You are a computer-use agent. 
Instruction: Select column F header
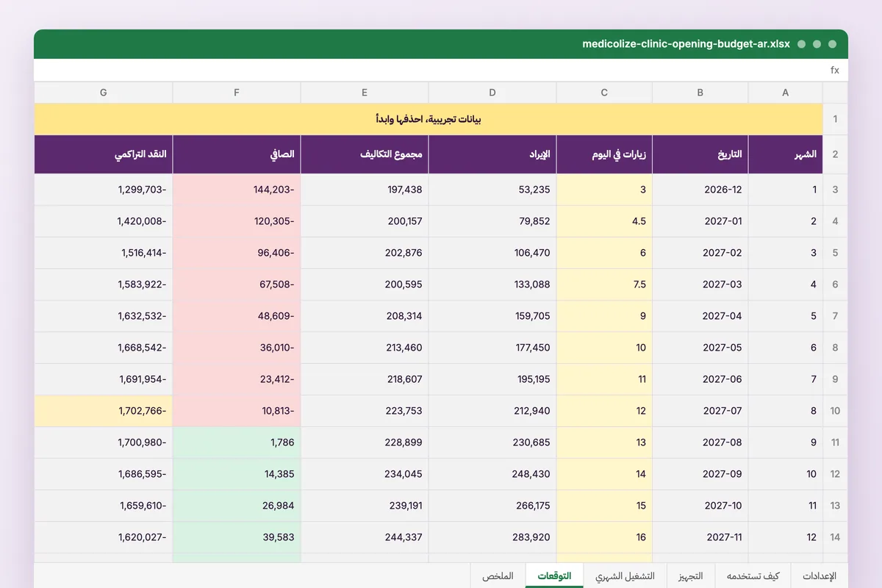237,93
